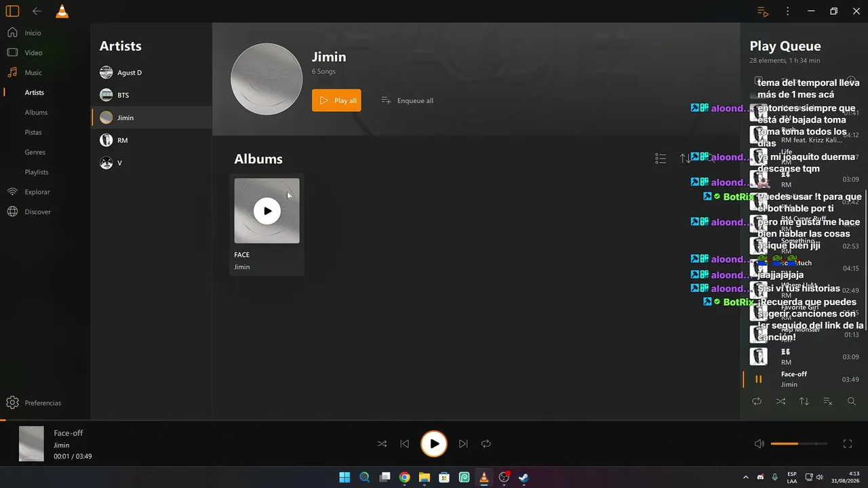868x488 pixels.
Task: Toggle the play queue panel icon
Action: (x=763, y=12)
